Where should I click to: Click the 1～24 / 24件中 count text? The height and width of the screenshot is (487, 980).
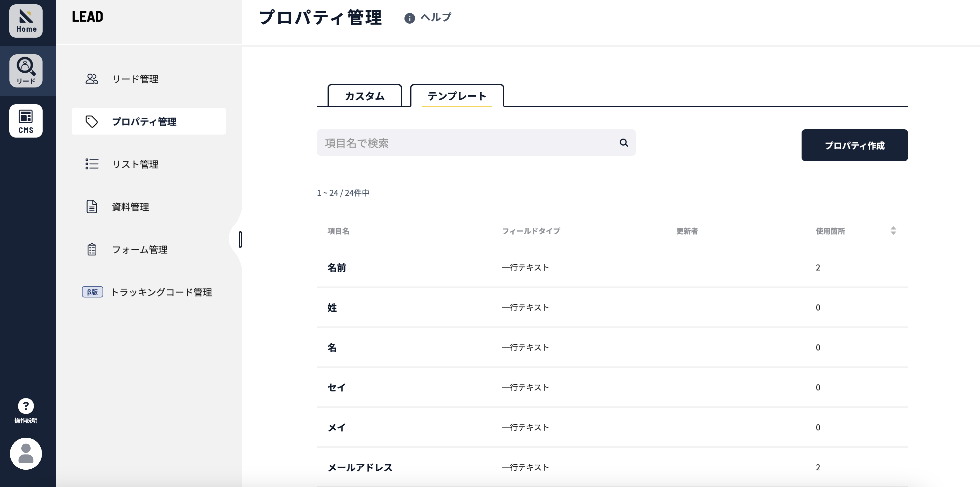pyautogui.click(x=343, y=193)
